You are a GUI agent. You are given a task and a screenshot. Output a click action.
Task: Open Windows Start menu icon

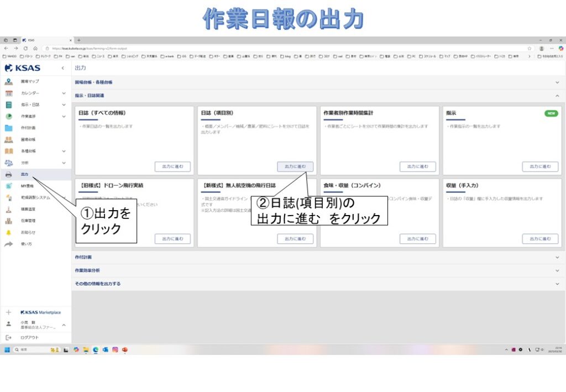(x=8, y=349)
